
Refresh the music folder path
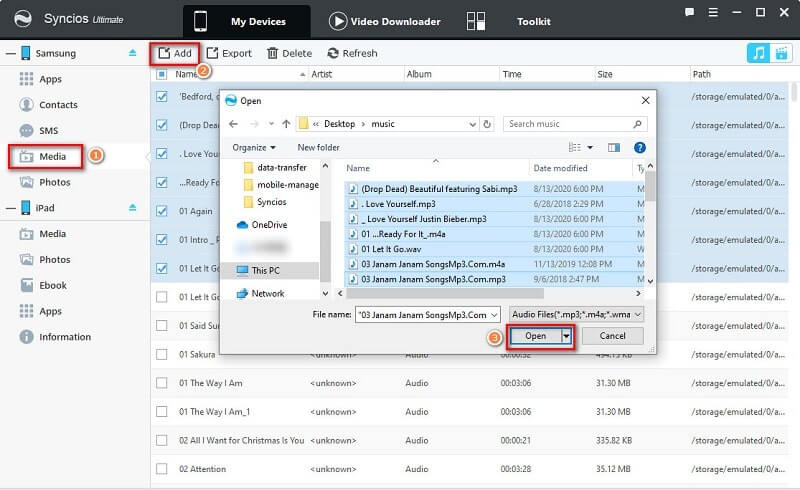487,124
